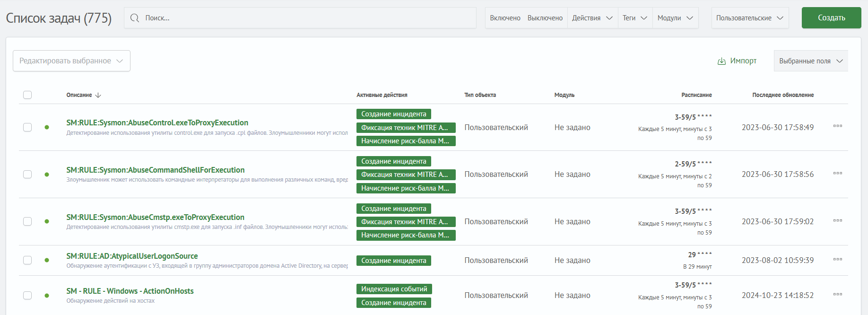Click Начисление риск-балла tag in AbuseControl.exeToProxyExecution row
Image resolution: width=868 pixels, height=315 pixels.
click(x=406, y=141)
